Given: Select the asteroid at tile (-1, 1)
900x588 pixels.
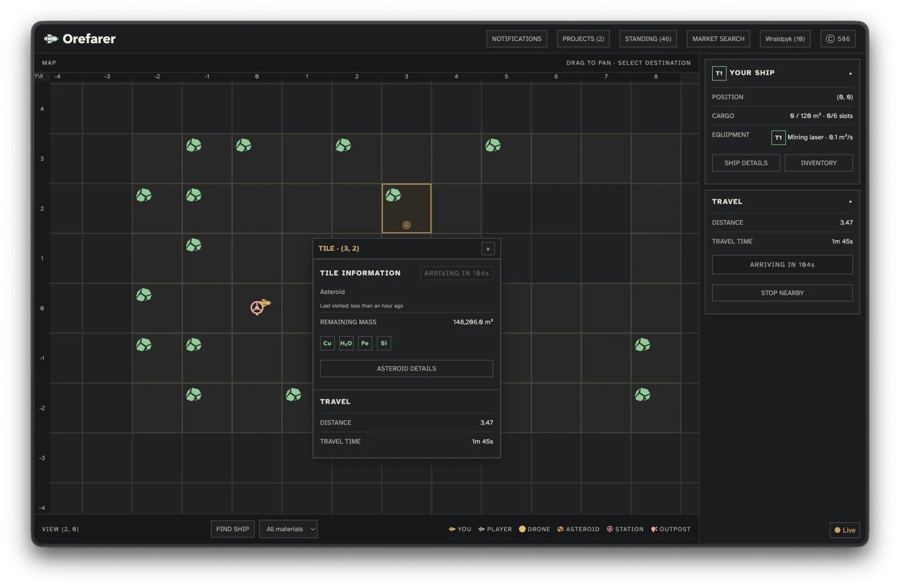Looking at the screenshot, I should pos(193,245).
